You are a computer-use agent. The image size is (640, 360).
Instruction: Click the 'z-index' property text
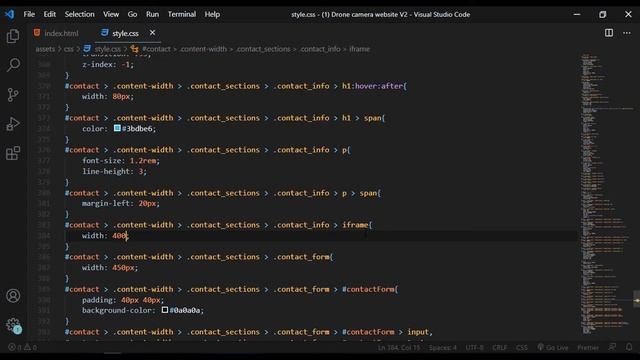[99, 64]
